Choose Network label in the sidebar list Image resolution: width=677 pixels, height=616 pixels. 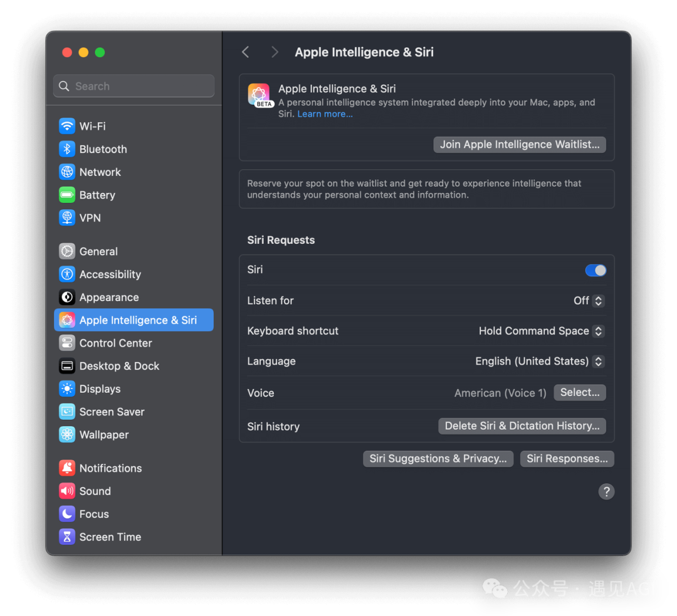[100, 172]
